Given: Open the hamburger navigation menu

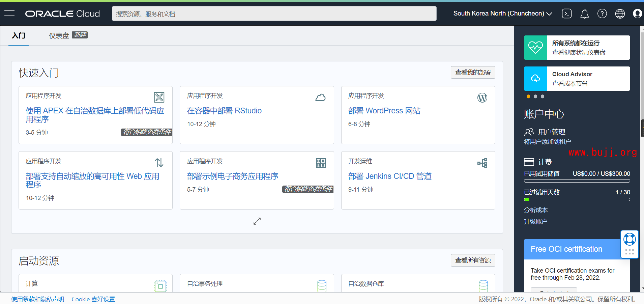Looking at the screenshot, I should click(9, 13).
